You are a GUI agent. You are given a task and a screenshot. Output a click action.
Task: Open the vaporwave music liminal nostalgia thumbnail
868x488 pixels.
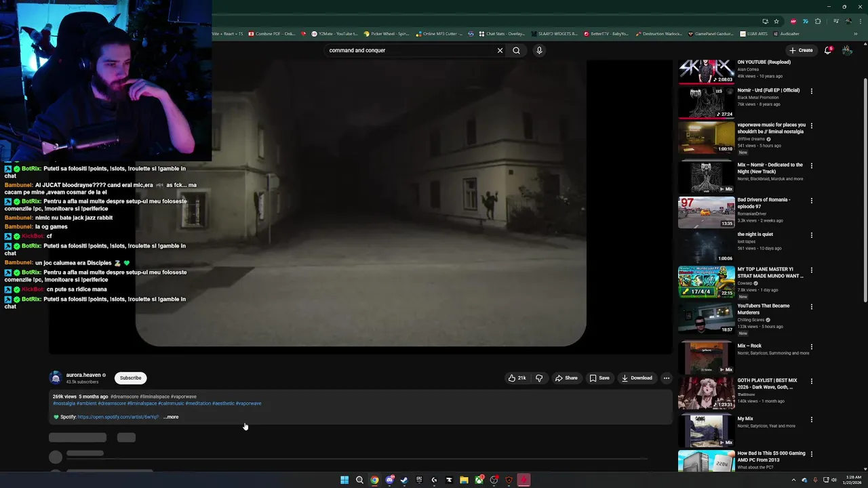click(x=707, y=137)
